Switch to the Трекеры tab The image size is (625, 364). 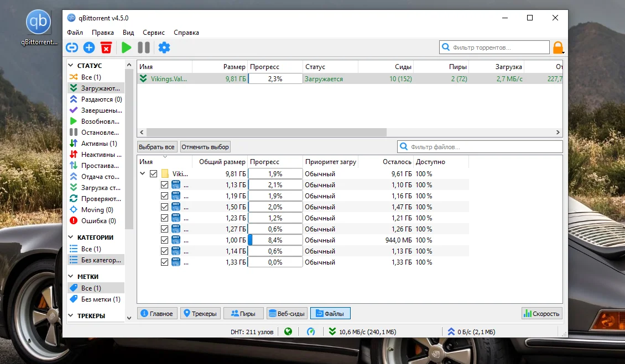(201, 314)
